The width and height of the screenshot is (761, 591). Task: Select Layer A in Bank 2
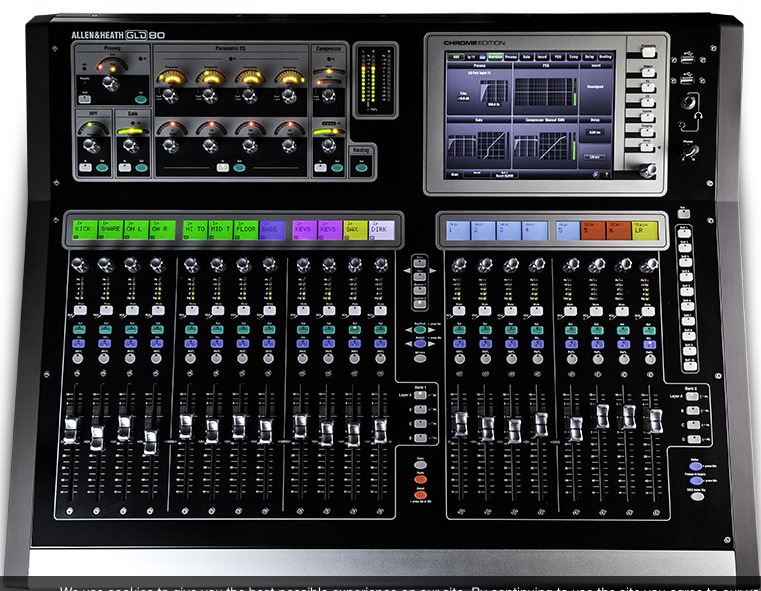[x=693, y=396]
